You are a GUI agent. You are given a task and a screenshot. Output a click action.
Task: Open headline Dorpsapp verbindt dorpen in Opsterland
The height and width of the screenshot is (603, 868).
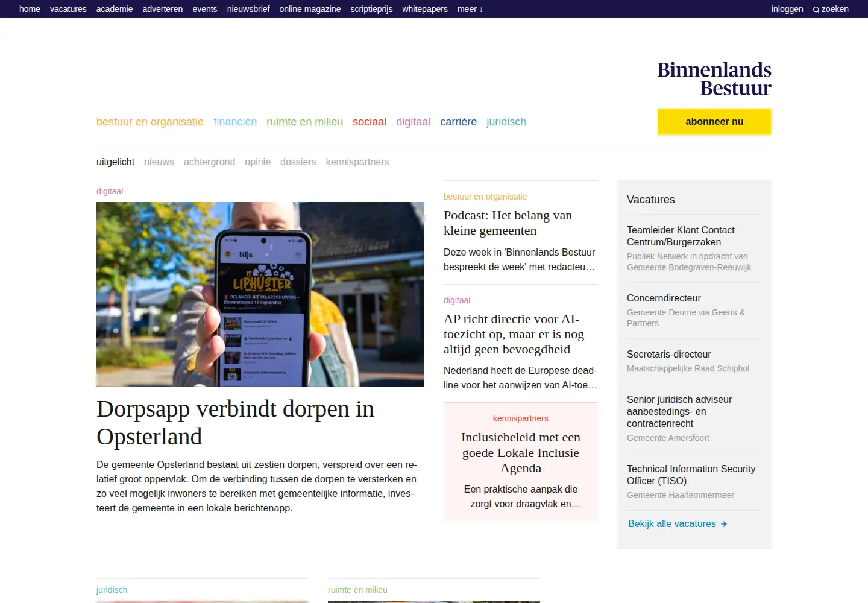pyautogui.click(x=235, y=423)
